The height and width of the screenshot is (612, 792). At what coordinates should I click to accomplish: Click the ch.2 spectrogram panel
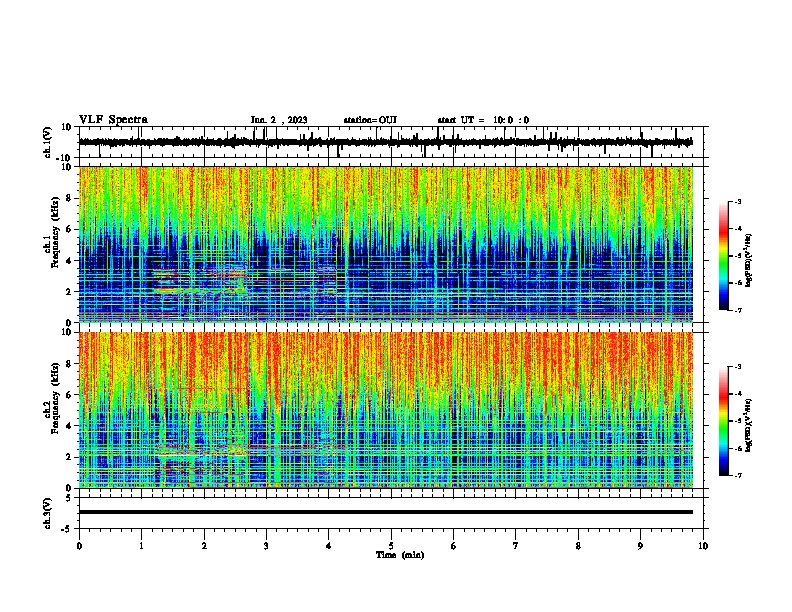click(x=386, y=410)
